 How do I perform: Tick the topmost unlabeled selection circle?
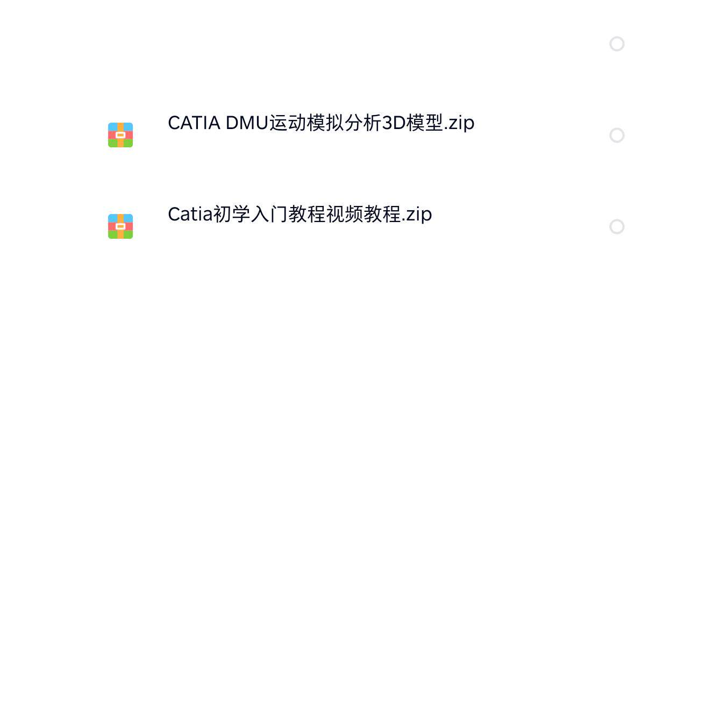pyautogui.click(x=617, y=44)
